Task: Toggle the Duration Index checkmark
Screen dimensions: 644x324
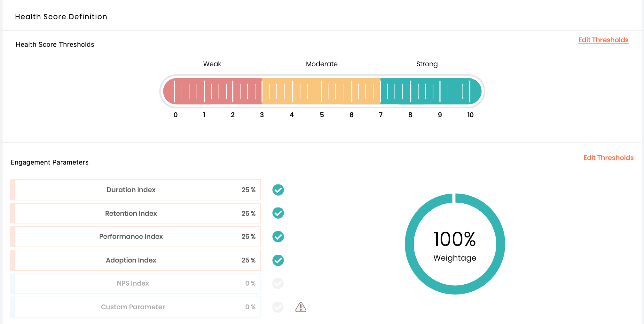Action: tap(278, 190)
